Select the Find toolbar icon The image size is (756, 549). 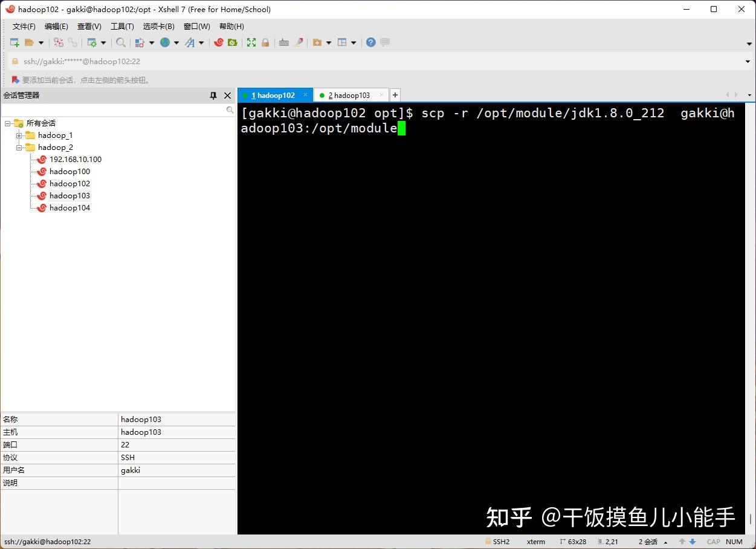pyautogui.click(x=120, y=42)
